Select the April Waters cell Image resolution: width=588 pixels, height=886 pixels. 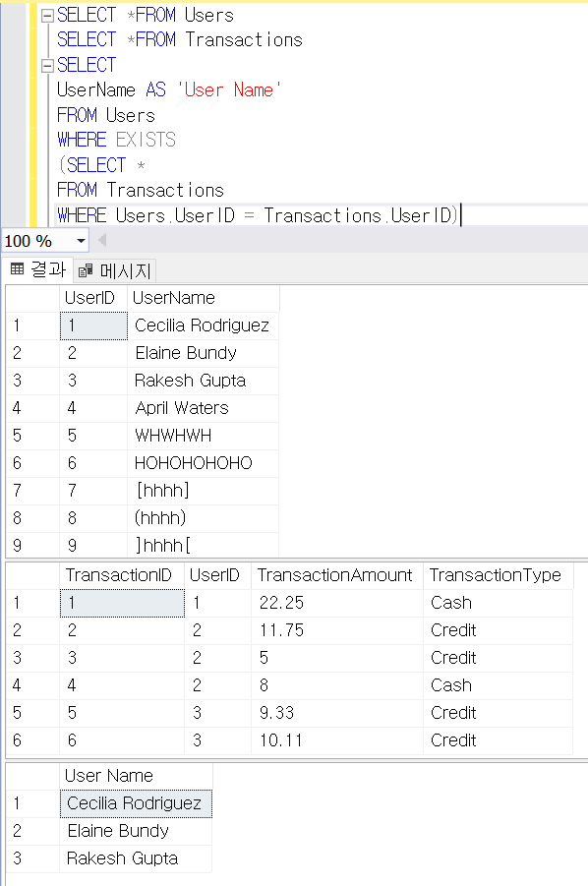pyautogui.click(x=203, y=408)
